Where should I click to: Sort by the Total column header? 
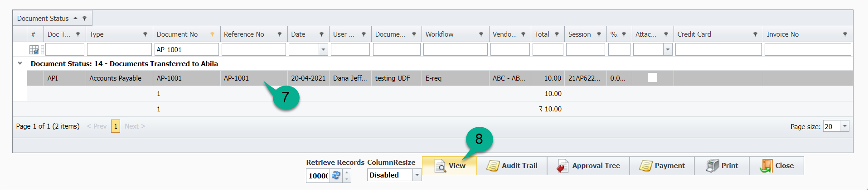coord(542,34)
